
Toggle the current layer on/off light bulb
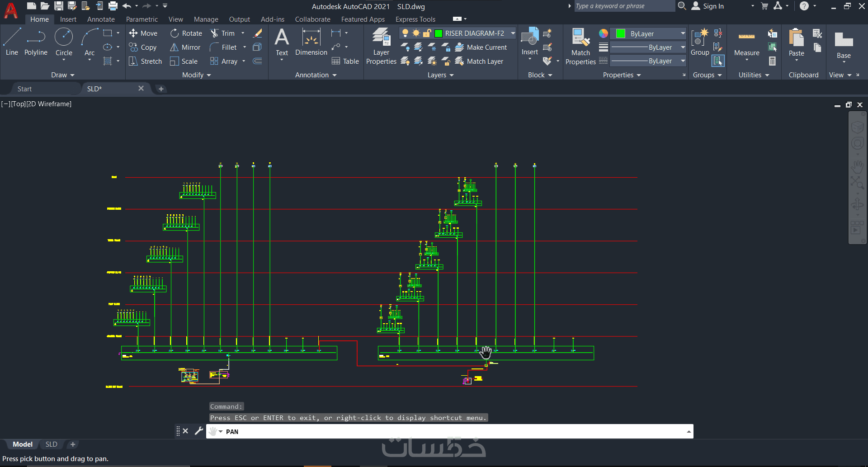point(405,33)
